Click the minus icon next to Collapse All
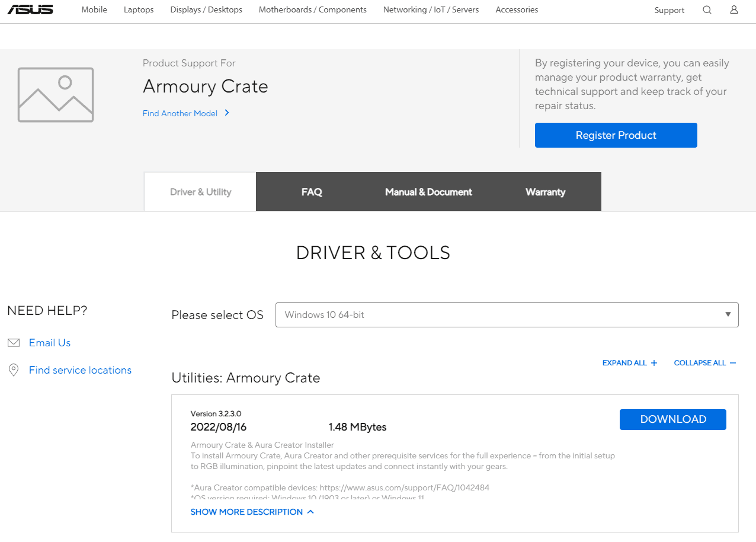Viewport: 756px width, 542px height. (733, 363)
